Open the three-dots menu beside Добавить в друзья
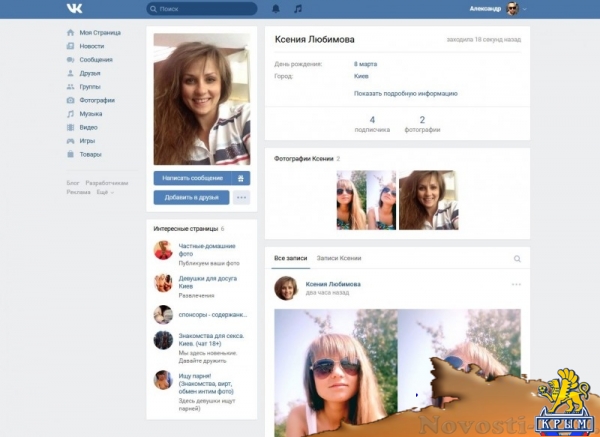 [x=241, y=197]
